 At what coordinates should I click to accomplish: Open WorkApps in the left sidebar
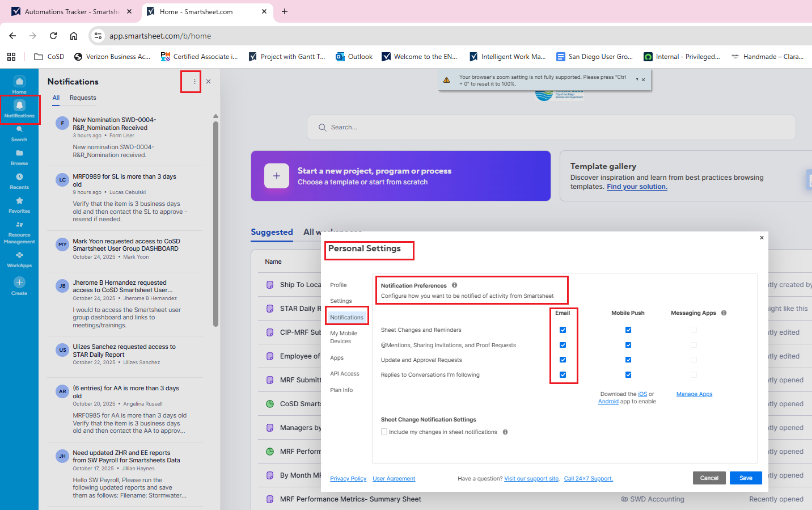tap(19, 259)
